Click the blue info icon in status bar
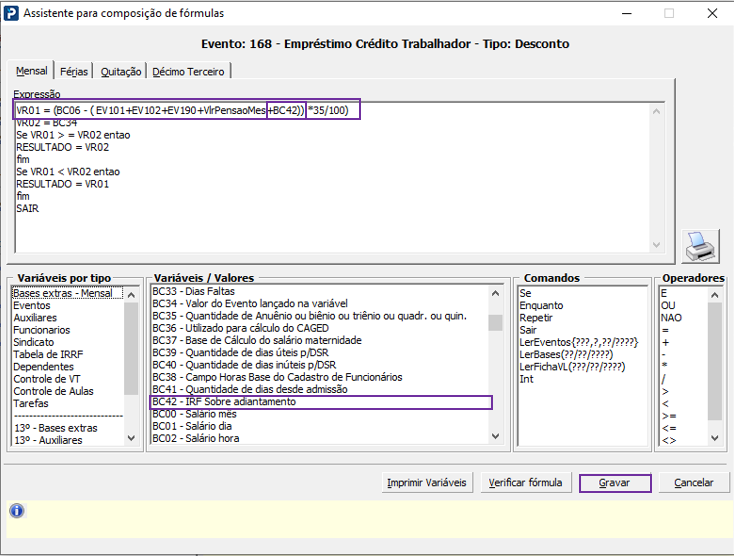The image size is (734, 558). 16,511
